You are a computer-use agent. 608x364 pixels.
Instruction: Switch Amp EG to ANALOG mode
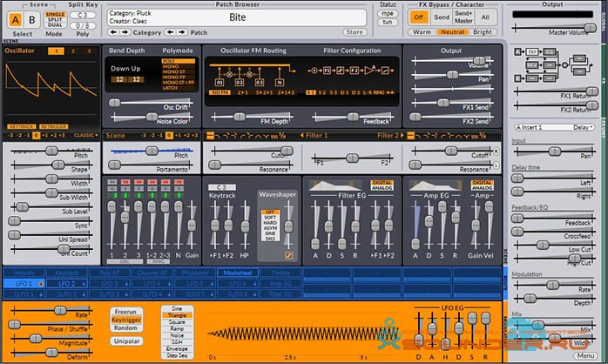482,187
